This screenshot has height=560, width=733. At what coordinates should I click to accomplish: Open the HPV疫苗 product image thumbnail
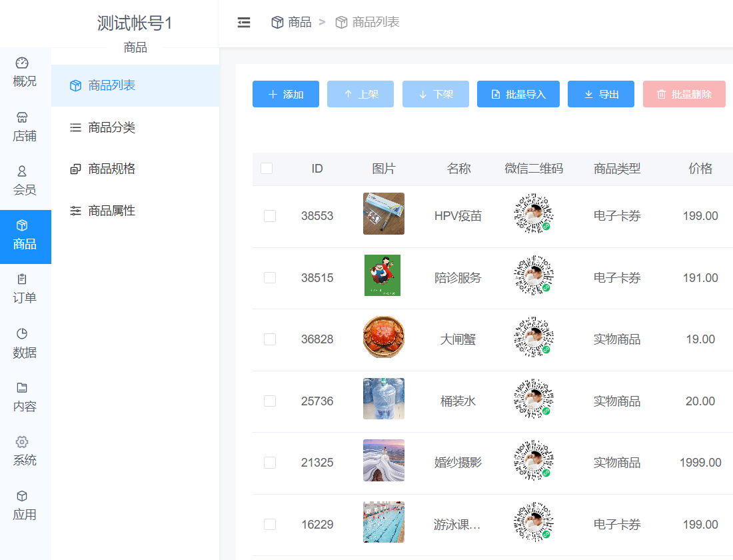click(x=383, y=213)
